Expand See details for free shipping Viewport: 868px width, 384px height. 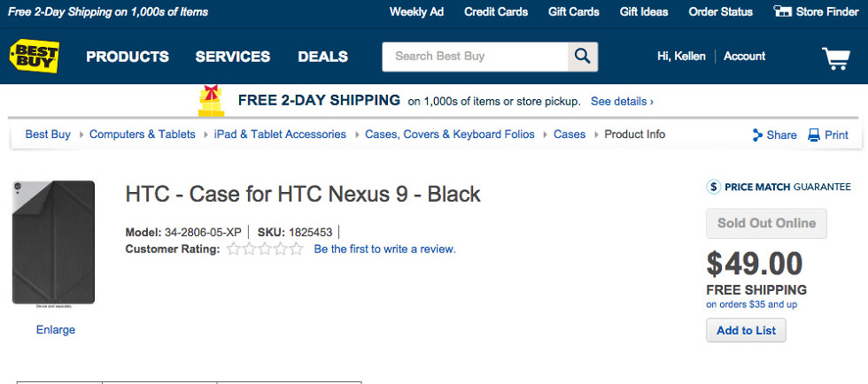tap(622, 102)
